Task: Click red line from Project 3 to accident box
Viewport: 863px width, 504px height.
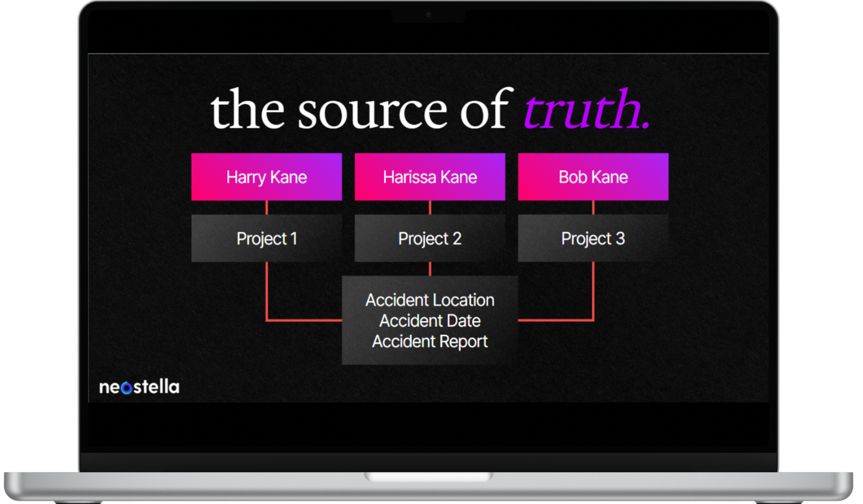Action: point(593,296)
